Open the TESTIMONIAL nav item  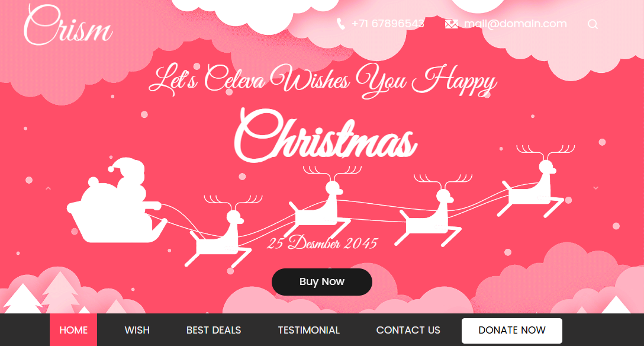309,330
